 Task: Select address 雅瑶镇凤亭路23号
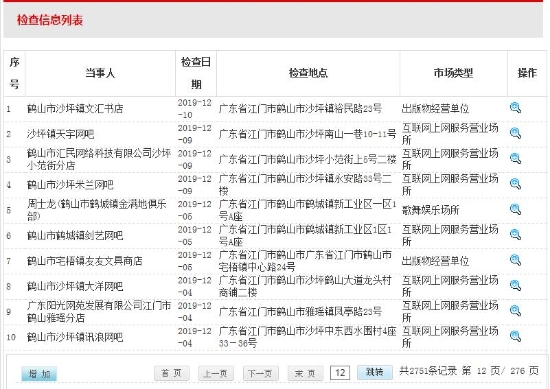tap(343, 311)
